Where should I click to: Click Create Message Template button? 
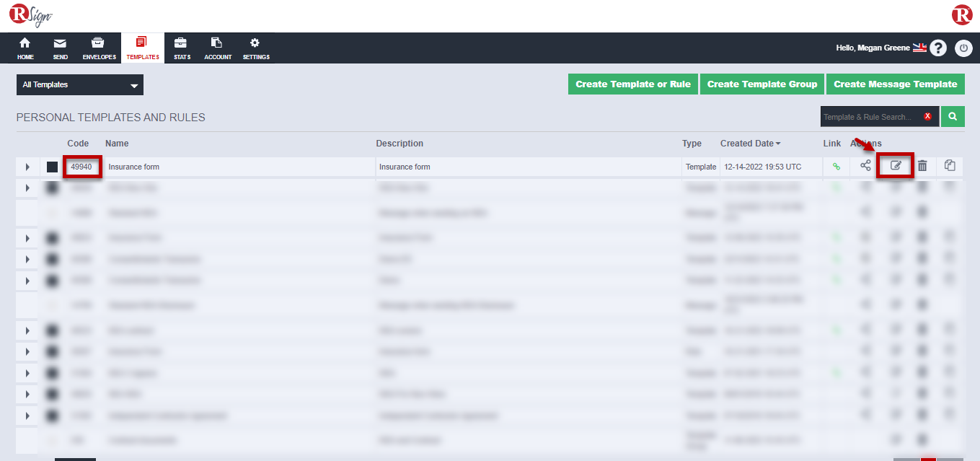tap(895, 84)
